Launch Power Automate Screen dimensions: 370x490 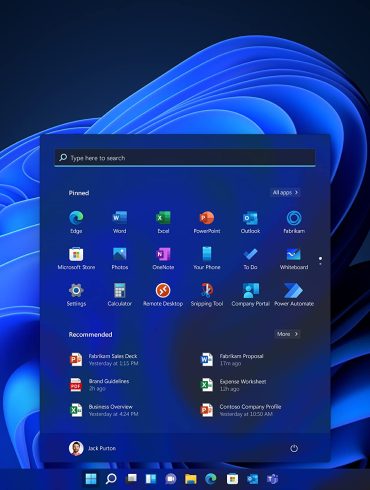click(294, 295)
